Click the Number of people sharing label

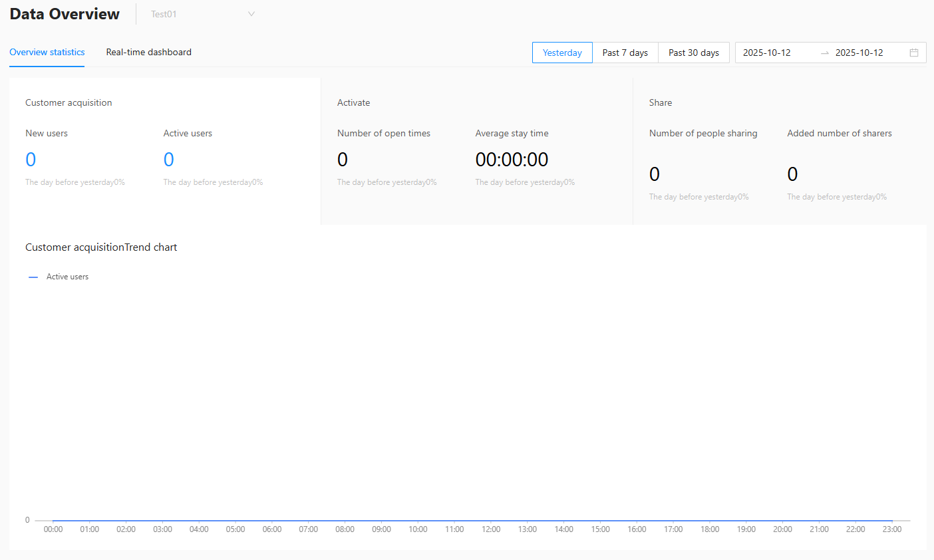703,133
